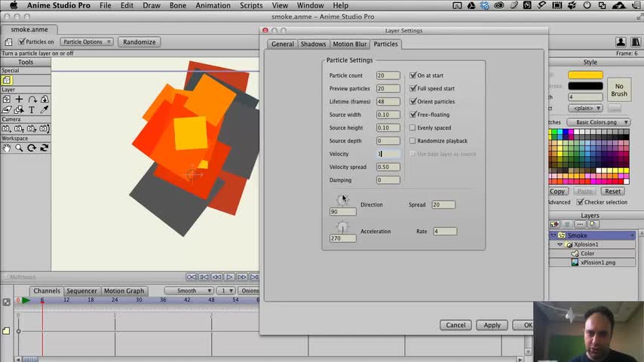This screenshot has width=644, height=362.
Task: Switch to the Motion Blur tab
Action: 349,44
